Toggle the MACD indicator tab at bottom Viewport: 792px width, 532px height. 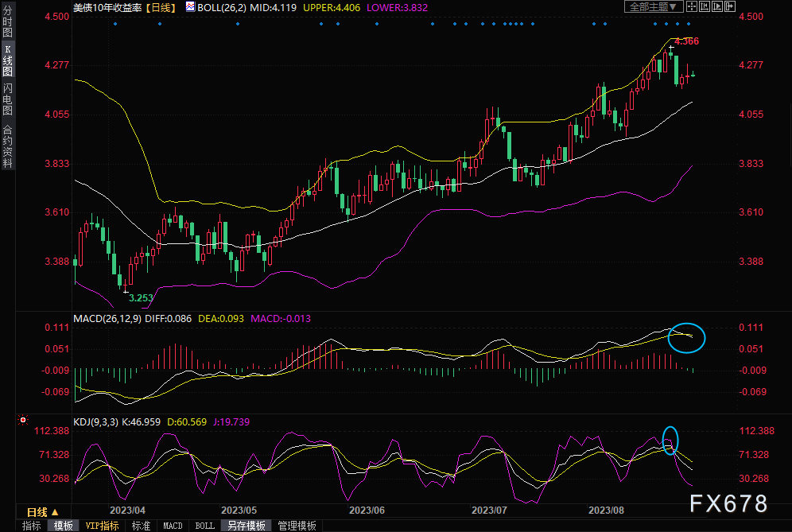pos(173,526)
